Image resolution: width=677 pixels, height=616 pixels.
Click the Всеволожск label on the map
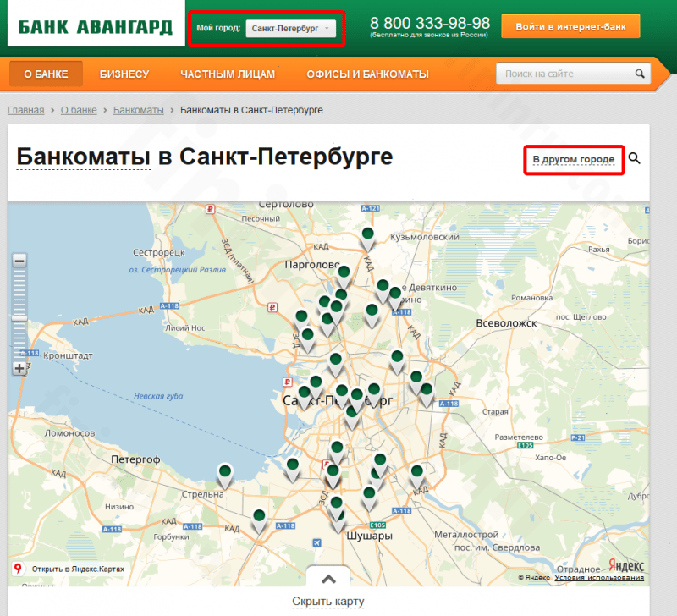click(x=506, y=323)
